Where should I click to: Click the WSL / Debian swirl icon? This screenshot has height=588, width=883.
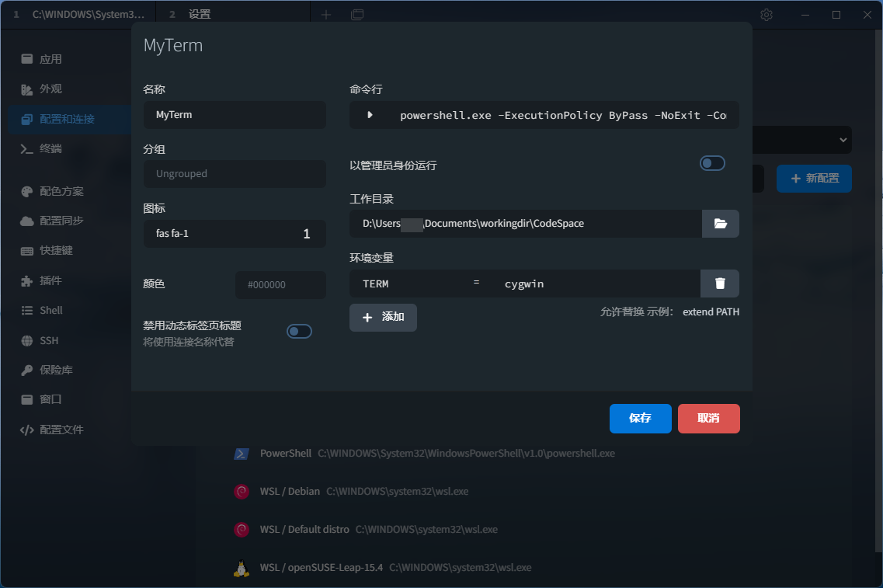pos(242,492)
